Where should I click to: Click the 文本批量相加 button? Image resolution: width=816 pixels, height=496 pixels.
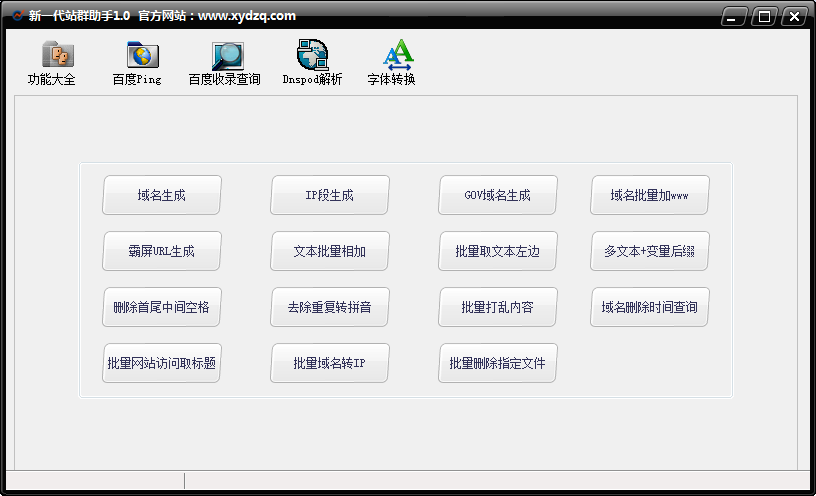coord(329,251)
